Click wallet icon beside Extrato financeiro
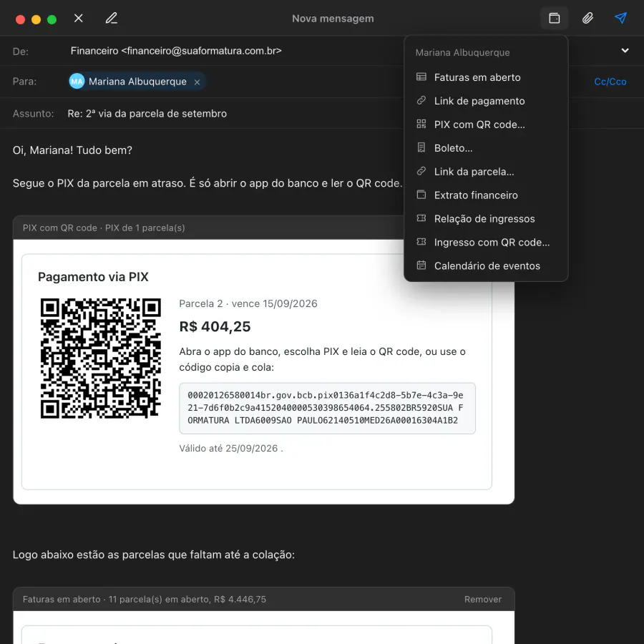Screen dimensions: 644x644 (421, 194)
